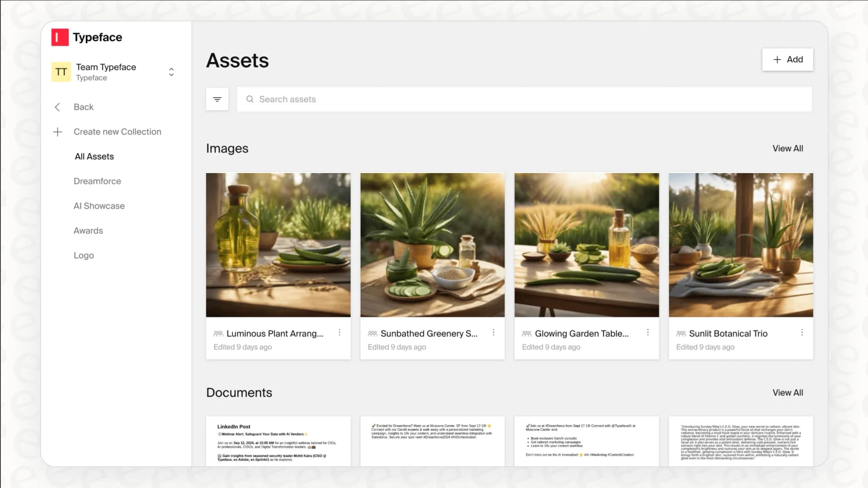
Task: Open the Sunday Riley C.E.O. Glow document
Action: pyautogui.click(x=741, y=442)
